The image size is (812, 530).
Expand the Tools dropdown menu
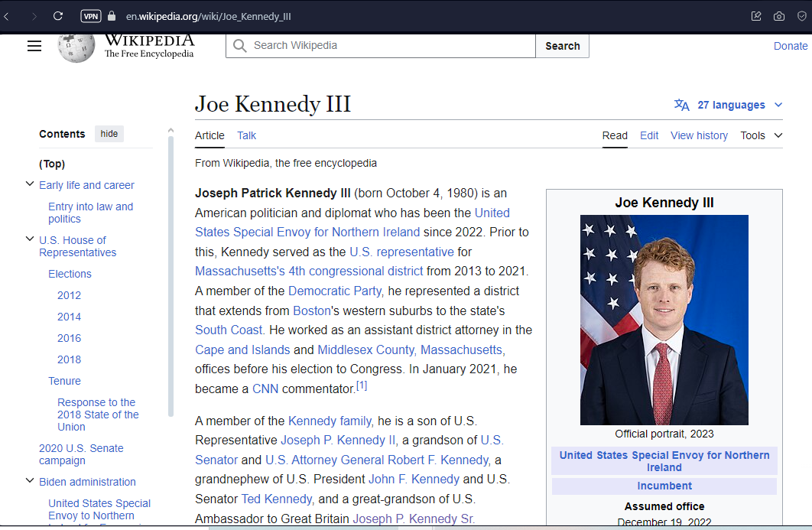761,135
